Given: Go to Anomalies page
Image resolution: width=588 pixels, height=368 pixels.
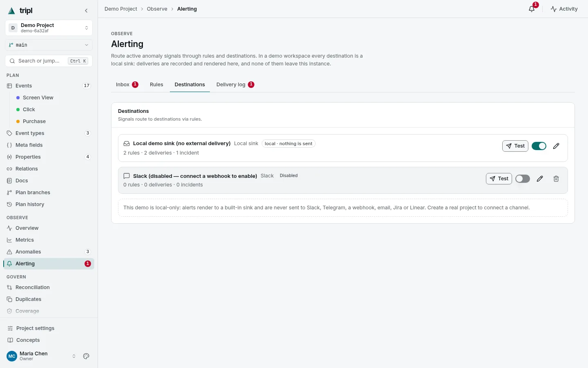Looking at the screenshot, I should pyautogui.click(x=49, y=252).
